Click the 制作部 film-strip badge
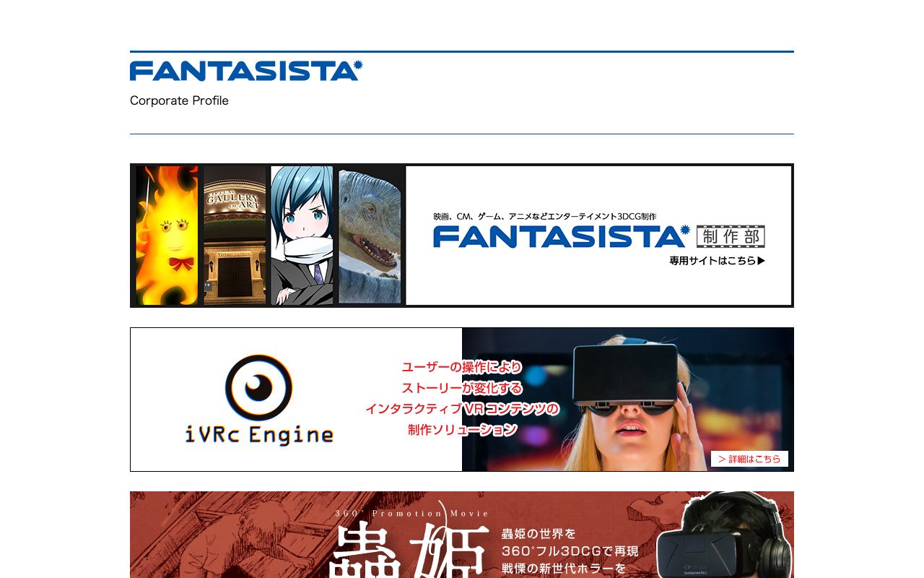 tap(731, 236)
